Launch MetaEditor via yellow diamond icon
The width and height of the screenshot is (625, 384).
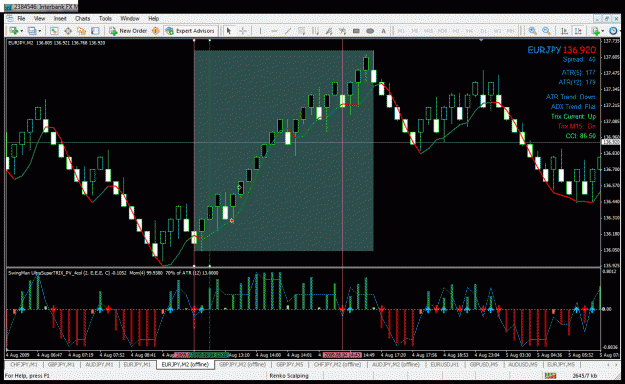(x=155, y=31)
